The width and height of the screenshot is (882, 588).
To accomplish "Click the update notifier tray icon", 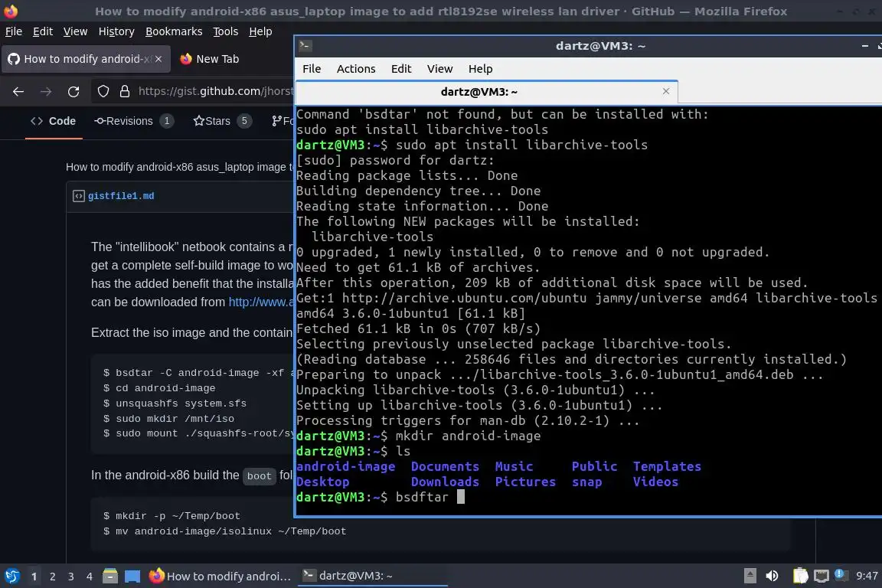I will coord(841,574).
